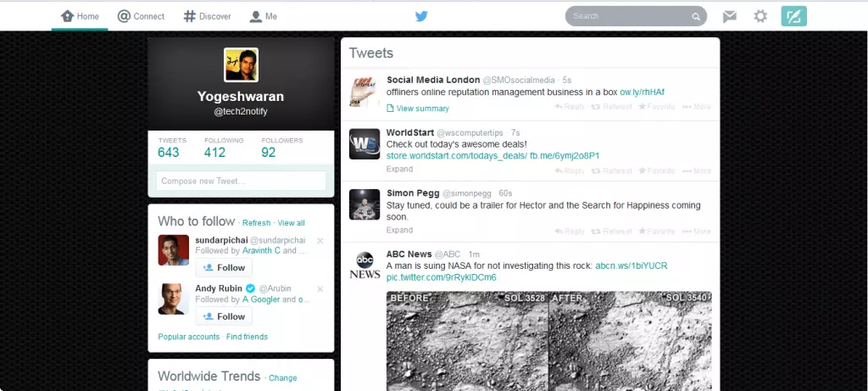Dismiss the Andy Rubin suggestion

point(320,289)
